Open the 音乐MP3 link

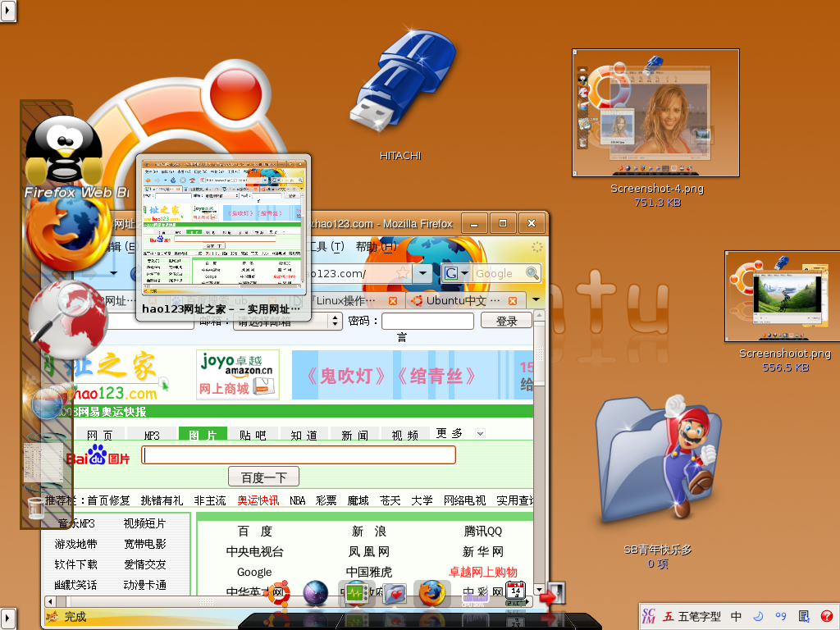point(76,523)
